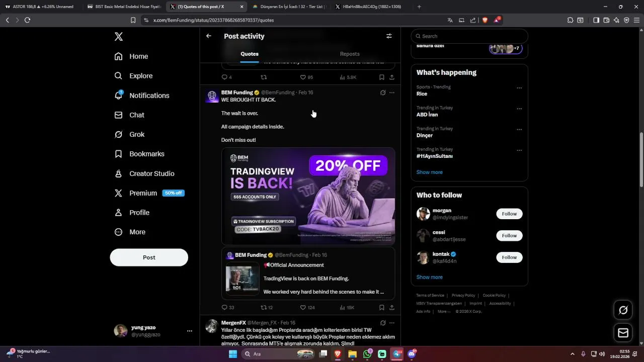The width and height of the screenshot is (644, 362).
Task: Open options for Dinçer trend
Action: 519,130
